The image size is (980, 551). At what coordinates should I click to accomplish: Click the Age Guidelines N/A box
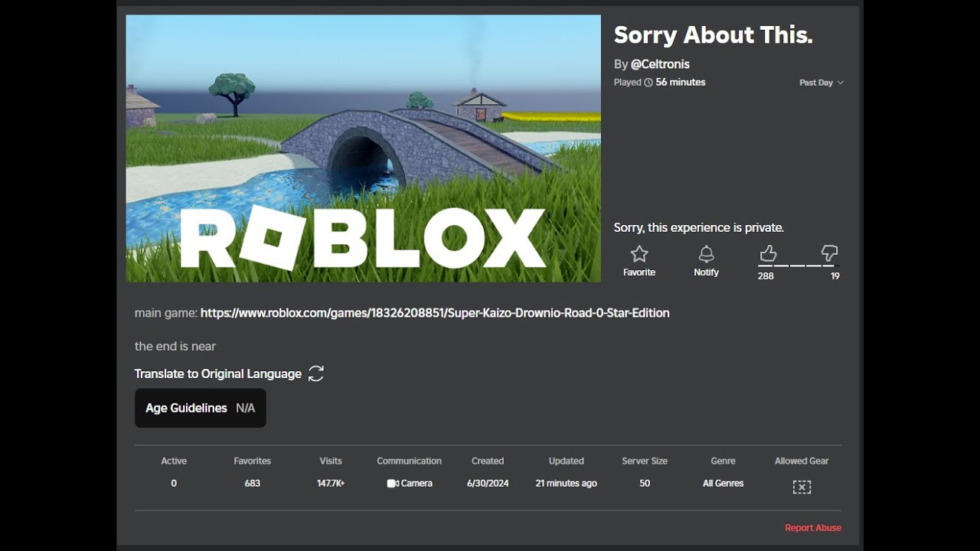(x=201, y=408)
